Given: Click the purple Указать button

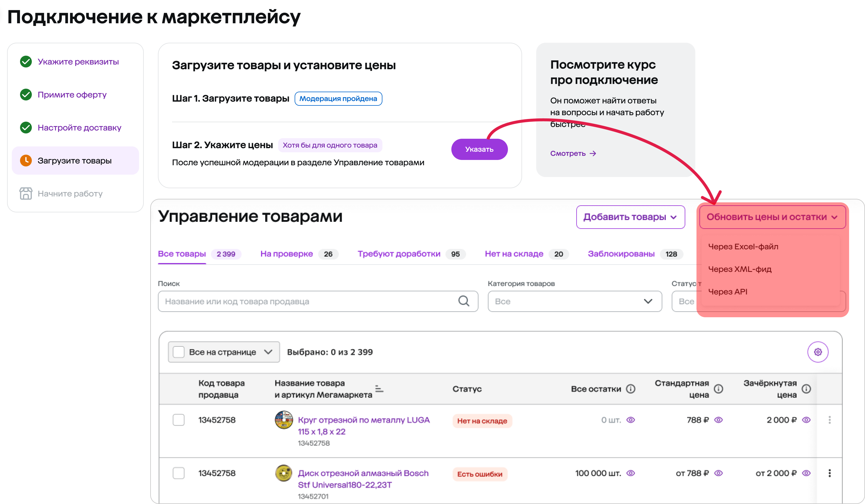Looking at the screenshot, I should pos(479,149).
